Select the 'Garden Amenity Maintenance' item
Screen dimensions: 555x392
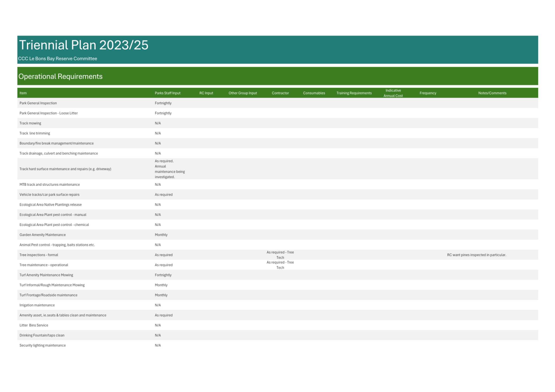coord(42,235)
